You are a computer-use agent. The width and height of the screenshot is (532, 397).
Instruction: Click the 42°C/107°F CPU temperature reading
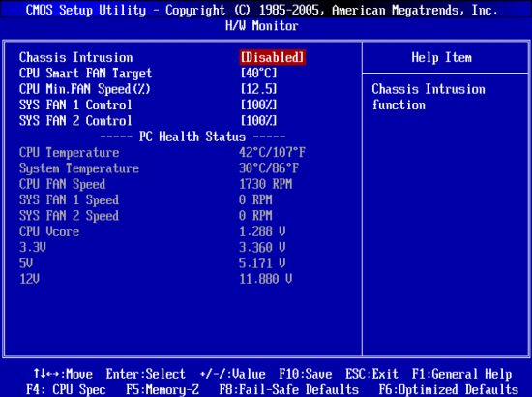click(272, 152)
